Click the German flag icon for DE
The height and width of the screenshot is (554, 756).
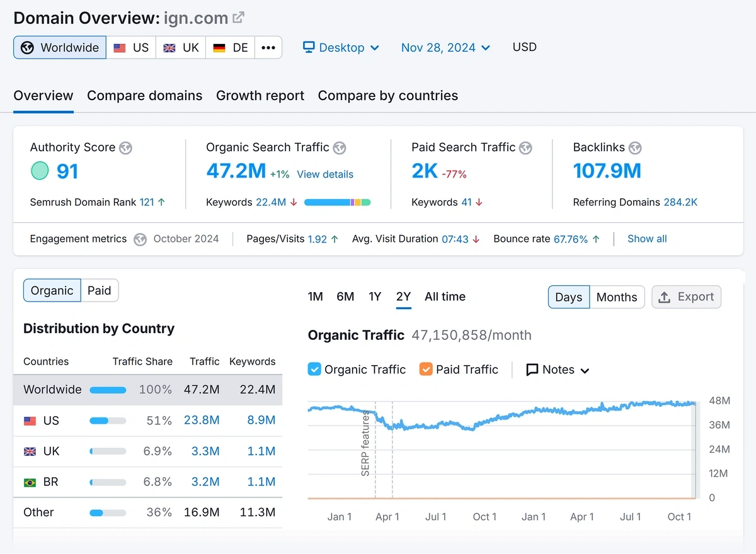tap(219, 48)
